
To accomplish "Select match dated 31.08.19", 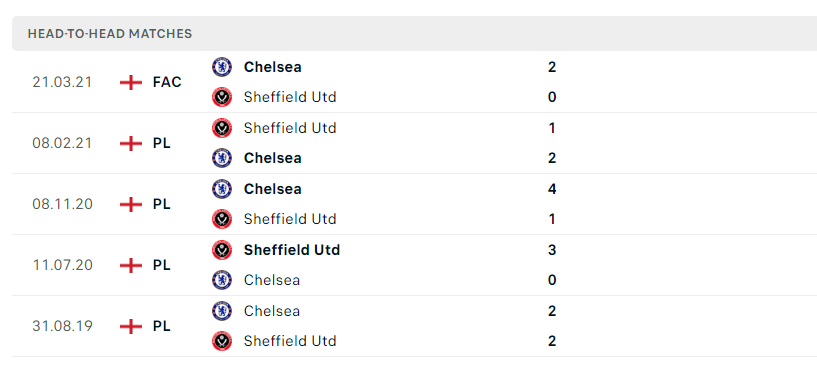I will tap(414, 326).
